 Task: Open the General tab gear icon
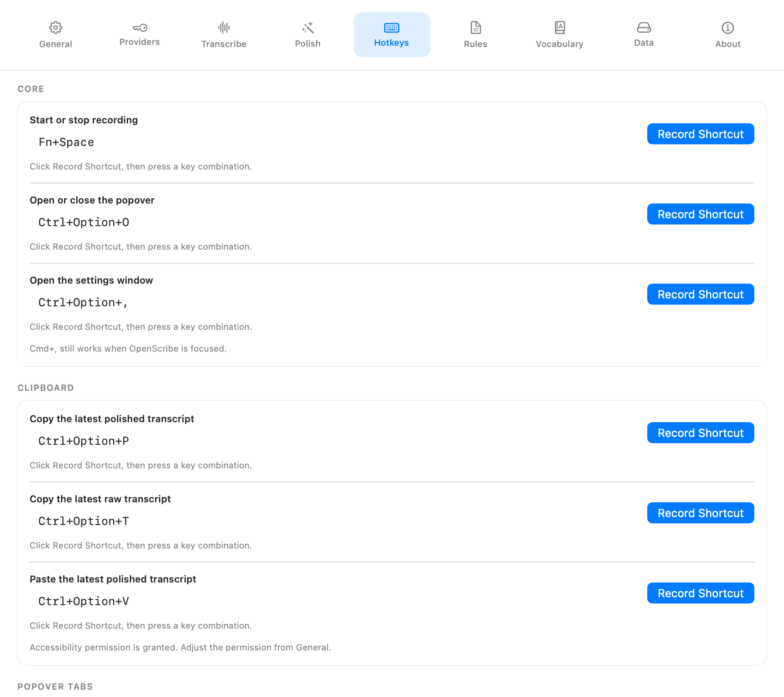55,27
